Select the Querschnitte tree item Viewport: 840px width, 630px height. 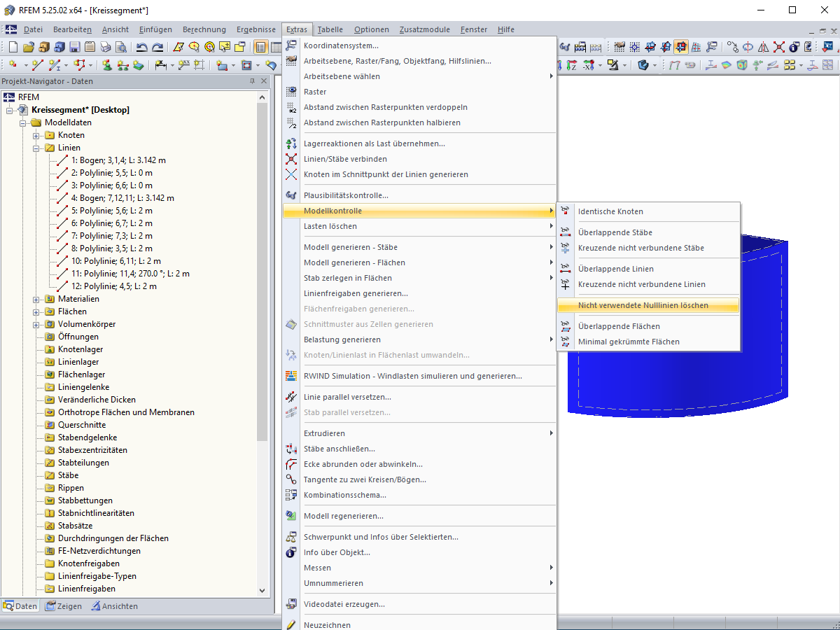coord(82,425)
